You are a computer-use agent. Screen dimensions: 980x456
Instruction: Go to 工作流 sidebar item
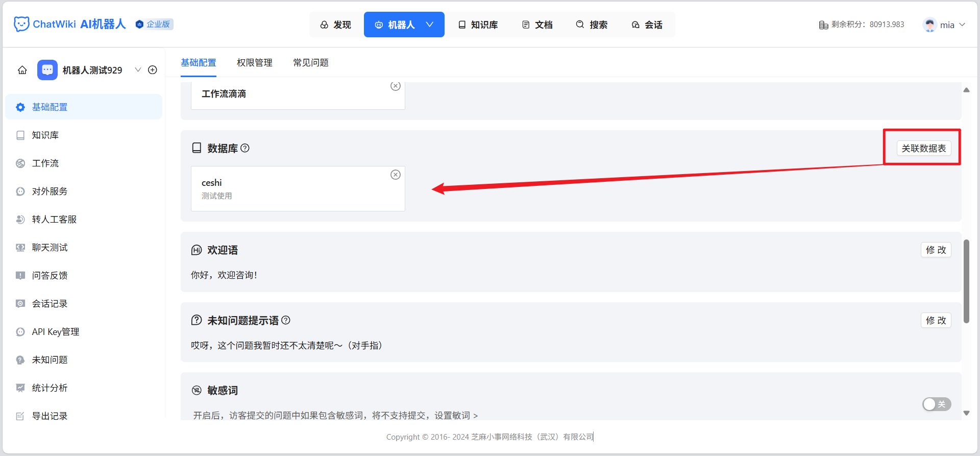[x=84, y=163]
